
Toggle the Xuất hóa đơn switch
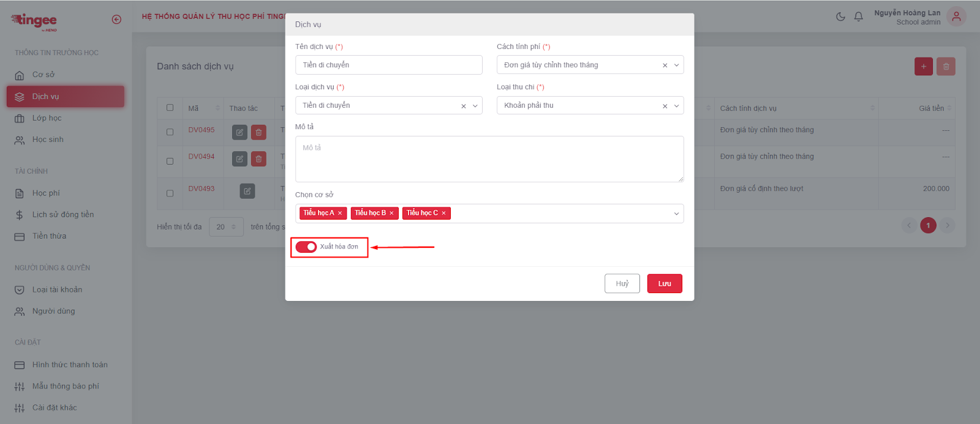point(306,247)
